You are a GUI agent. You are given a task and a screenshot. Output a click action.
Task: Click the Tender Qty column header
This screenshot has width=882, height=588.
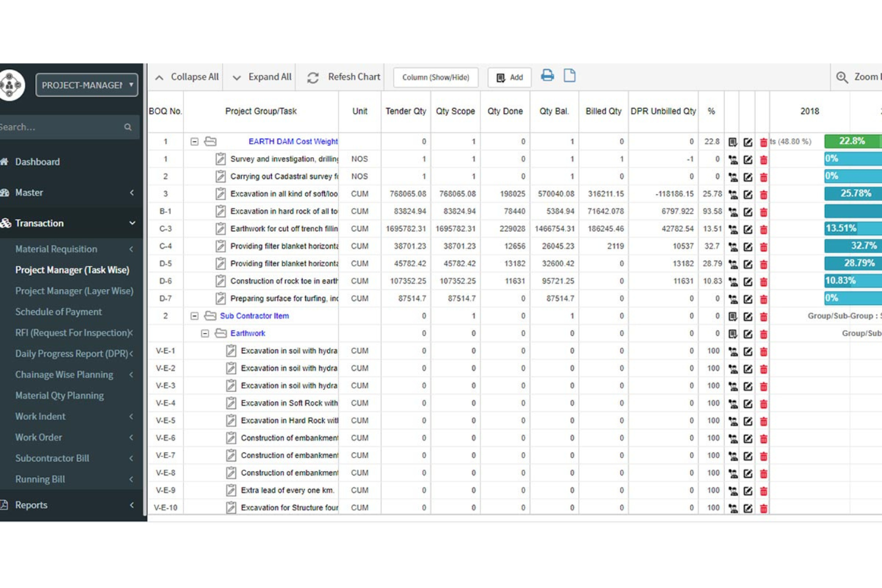[406, 111]
